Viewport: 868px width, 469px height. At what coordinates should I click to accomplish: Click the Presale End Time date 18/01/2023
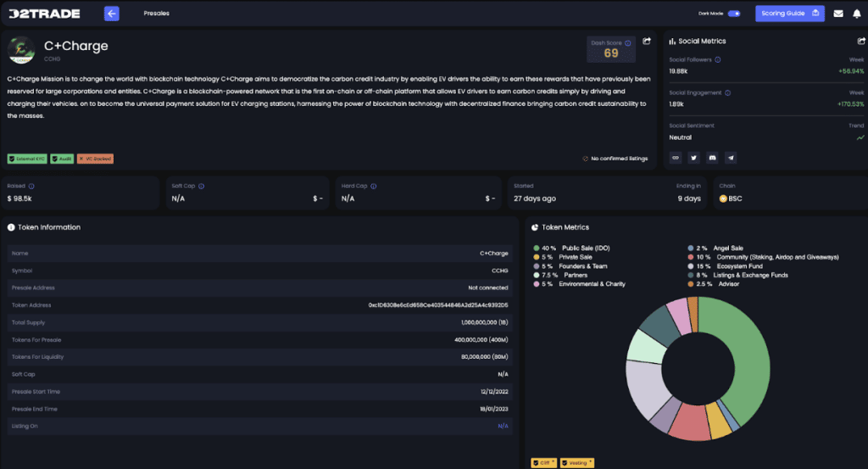coord(494,409)
